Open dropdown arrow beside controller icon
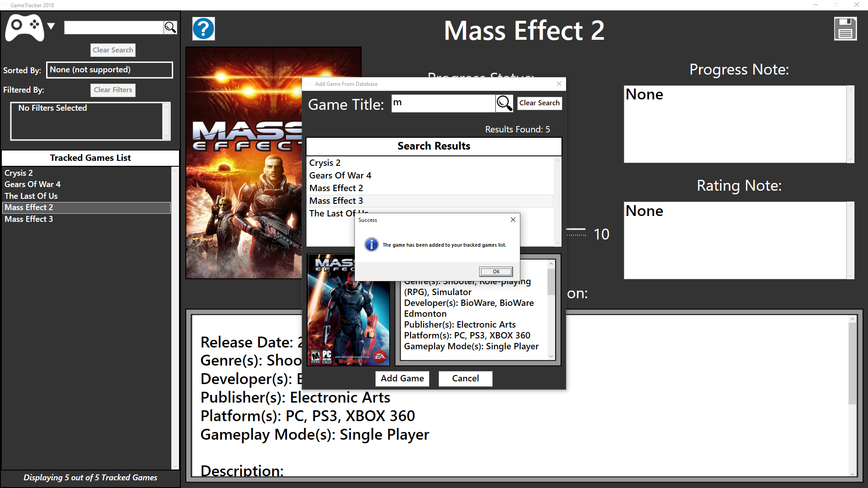Image resolution: width=868 pixels, height=488 pixels. coord(51,26)
